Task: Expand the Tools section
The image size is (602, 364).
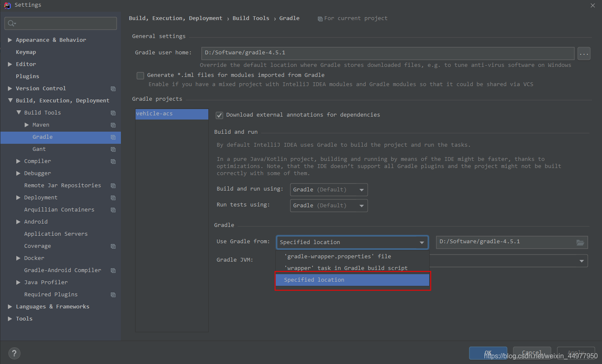Action: pos(10,319)
